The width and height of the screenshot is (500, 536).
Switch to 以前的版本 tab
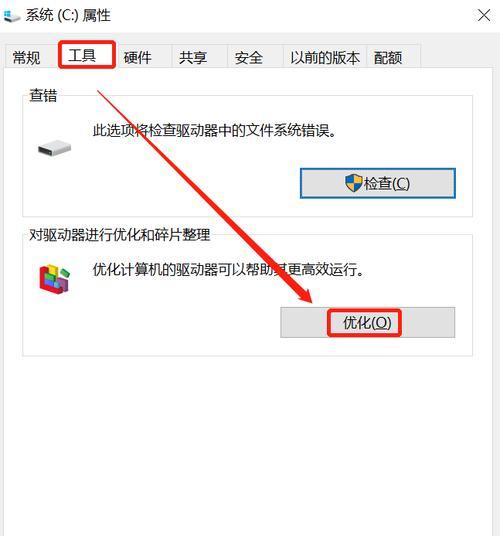click(x=325, y=57)
